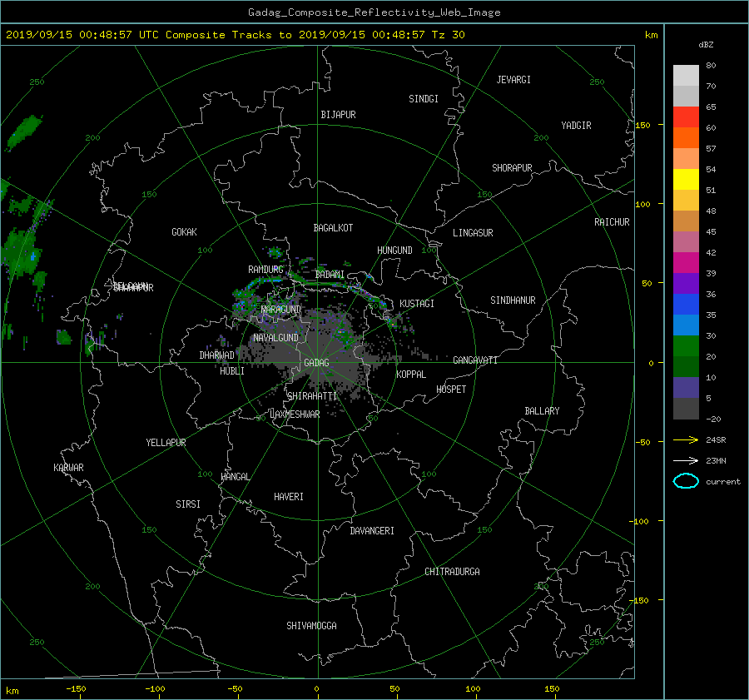Click the yellow 24SR arrow legend icon
The width and height of the screenshot is (749, 700).
click(686, 439)
